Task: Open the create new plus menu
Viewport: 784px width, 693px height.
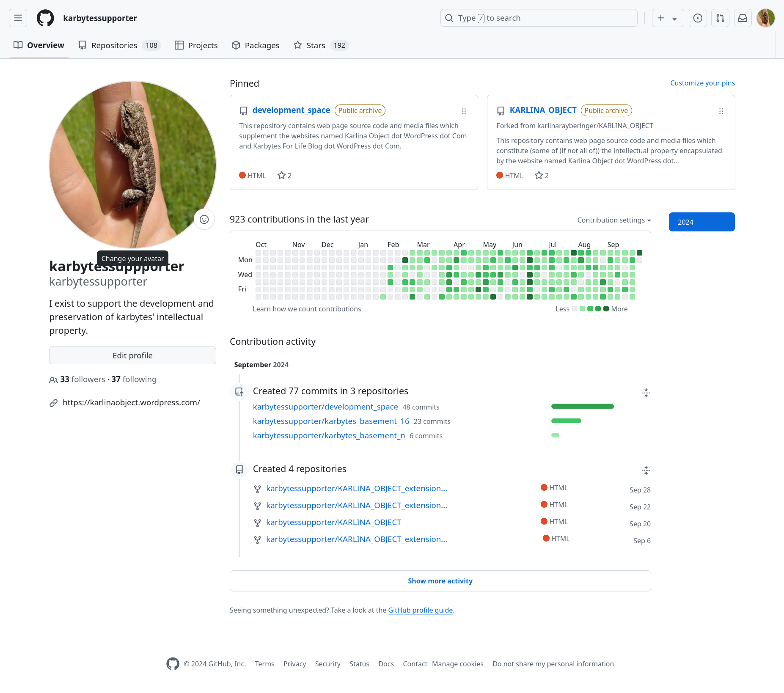Action: click(668, 18)
